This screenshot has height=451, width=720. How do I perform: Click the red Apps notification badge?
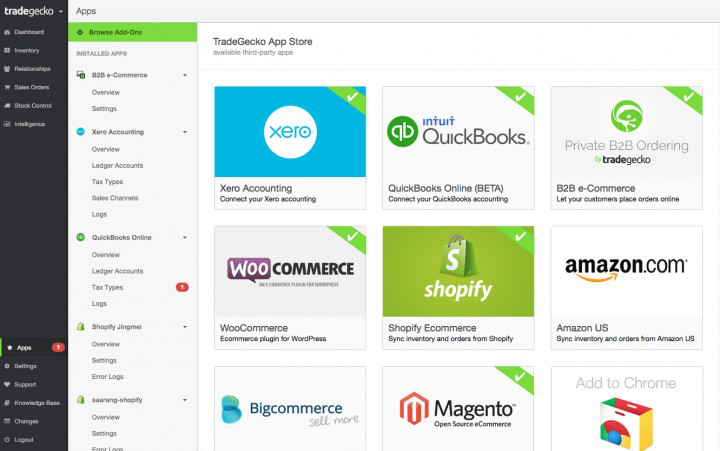coord(58,347)
